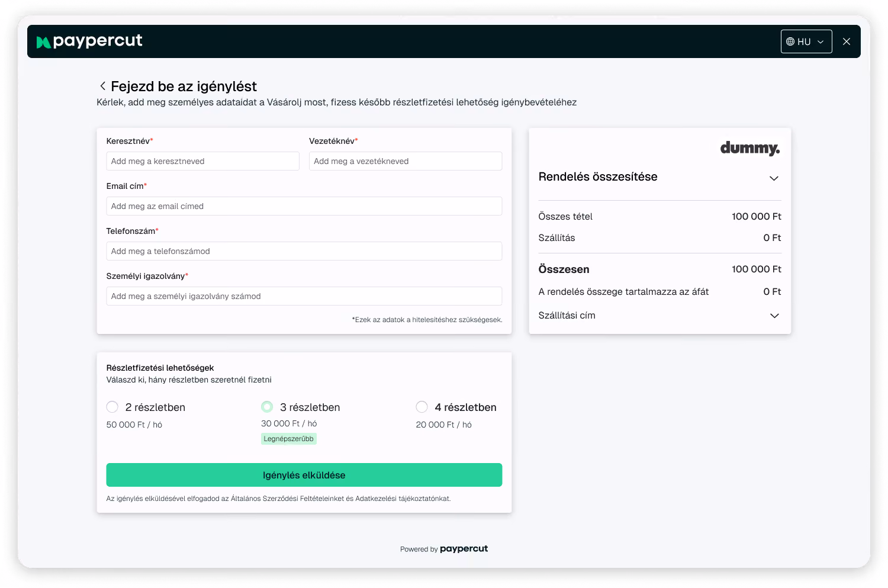Screen dimensions: 888x588
Task: Select the 2 részletben radio option
Action: [112, 407]
